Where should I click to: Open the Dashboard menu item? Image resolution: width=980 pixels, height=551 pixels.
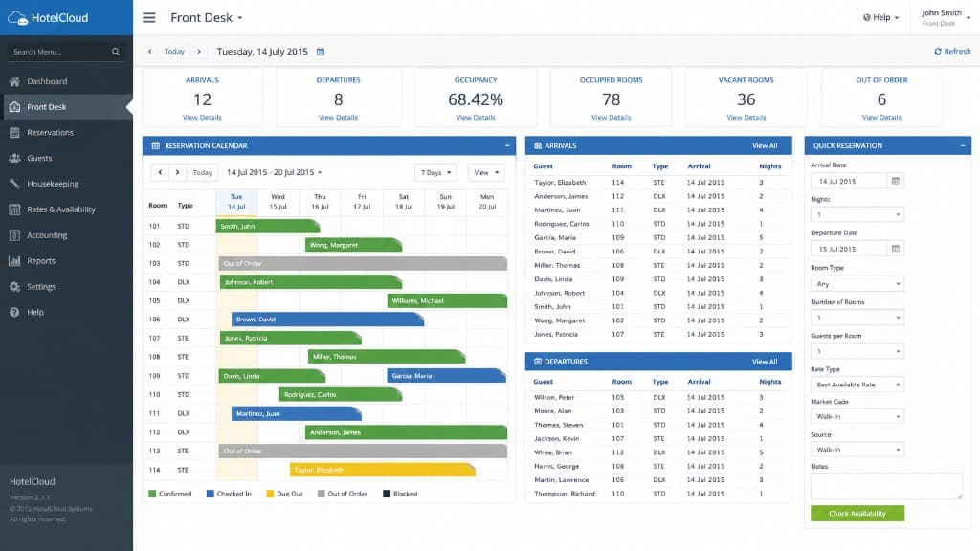66,81
